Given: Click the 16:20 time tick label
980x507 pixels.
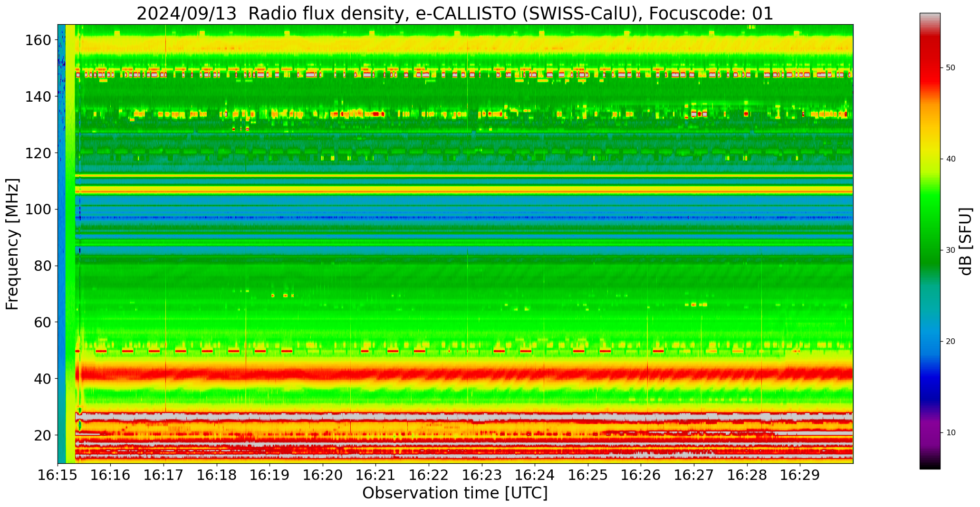Looking at the screenshot, I should pyautogui.click(x=323, y=475).
